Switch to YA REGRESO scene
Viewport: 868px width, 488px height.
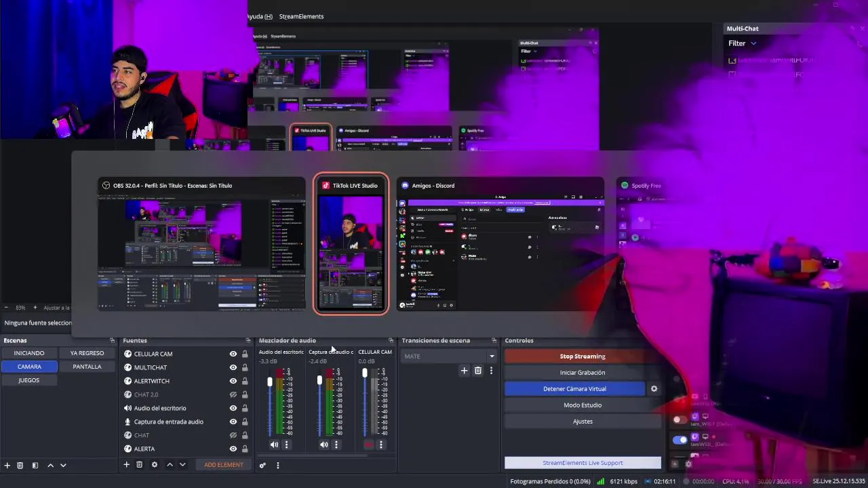pyautogui.click(x=87, y=353)
